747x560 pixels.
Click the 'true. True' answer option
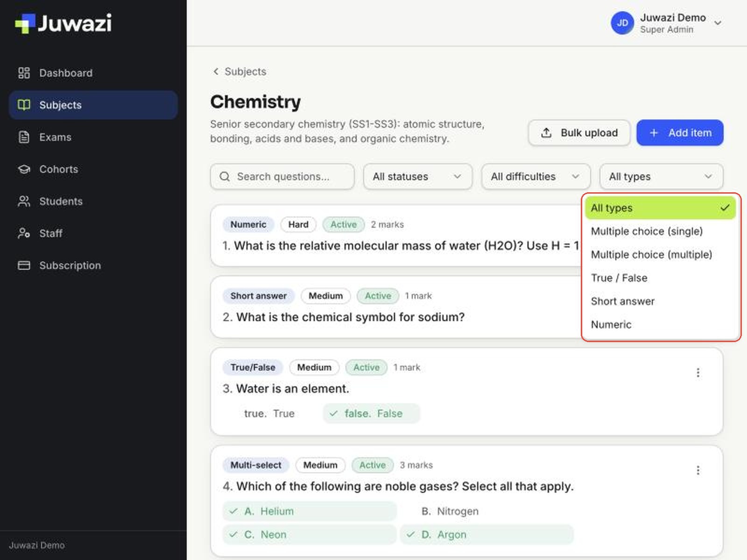click(269, 413)
